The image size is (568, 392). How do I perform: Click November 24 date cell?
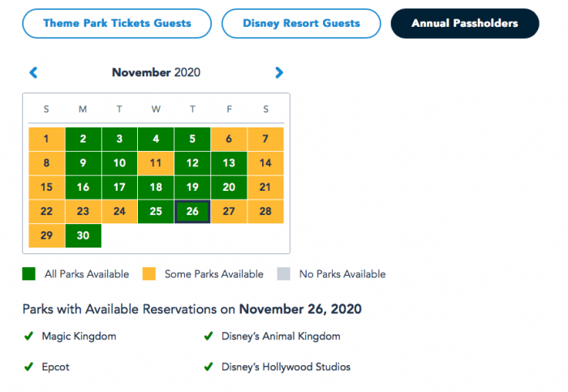(x=119, y=212)
